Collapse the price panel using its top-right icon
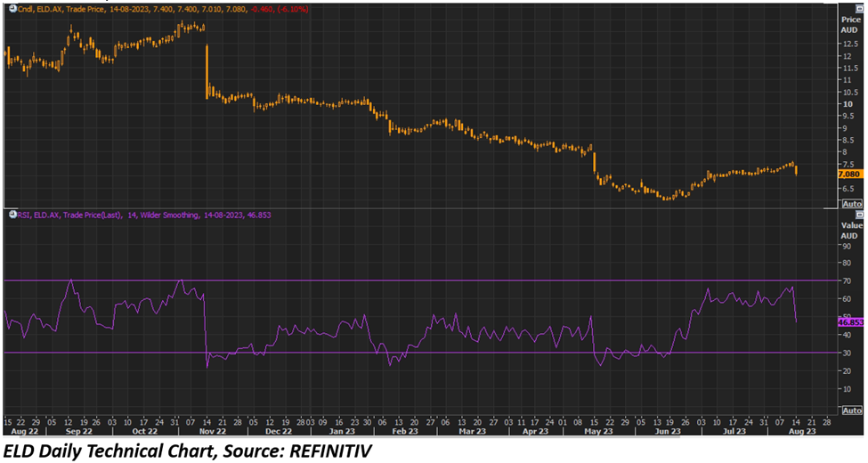 coord(858,5)
